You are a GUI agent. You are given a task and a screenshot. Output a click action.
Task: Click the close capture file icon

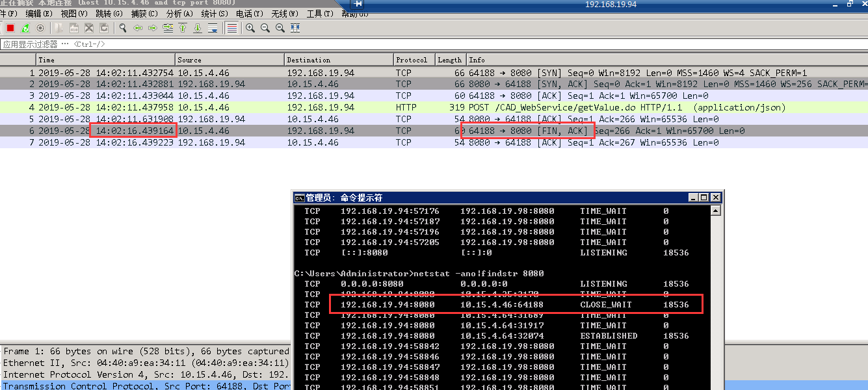click(x=89, y=28)
